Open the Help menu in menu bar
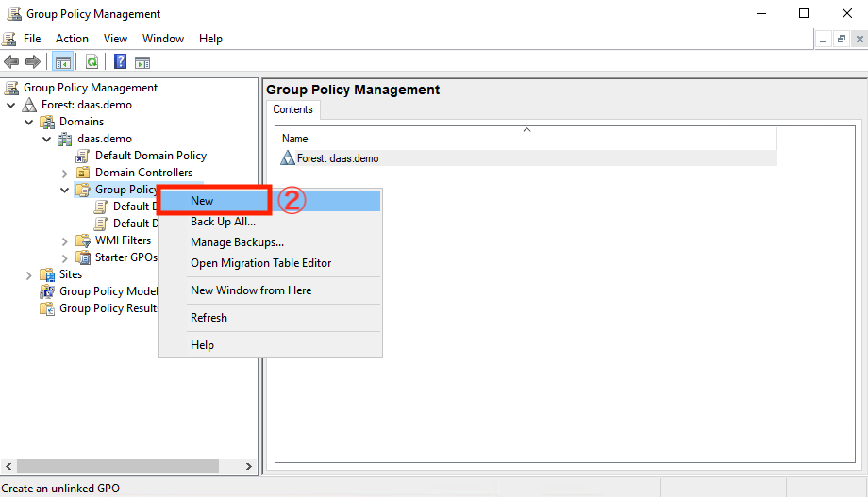The width and height of the screenshot is (868, 497). tap(211, 39)
